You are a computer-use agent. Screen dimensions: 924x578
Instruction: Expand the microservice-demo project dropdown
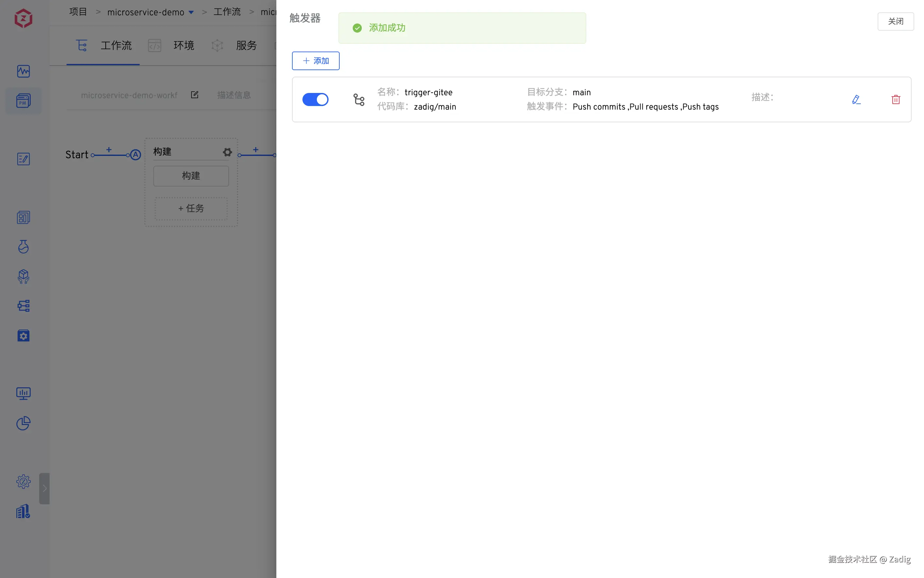[191, 12]
